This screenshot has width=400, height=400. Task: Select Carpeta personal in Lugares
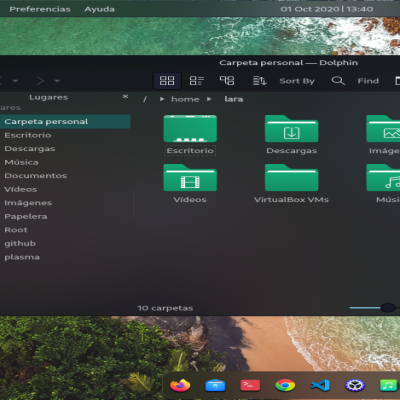(65, 121)
